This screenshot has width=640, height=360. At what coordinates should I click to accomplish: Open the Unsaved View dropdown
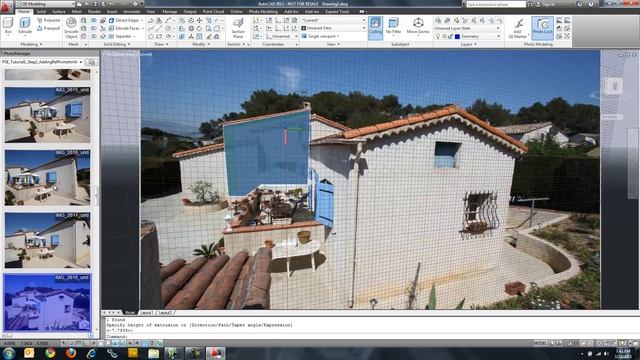(x=333, y=28)
